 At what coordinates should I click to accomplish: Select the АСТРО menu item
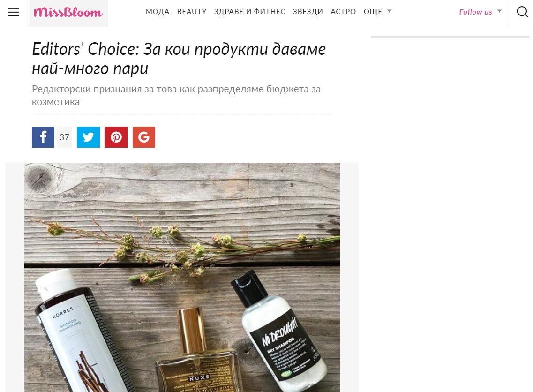(x=343, y=12)
